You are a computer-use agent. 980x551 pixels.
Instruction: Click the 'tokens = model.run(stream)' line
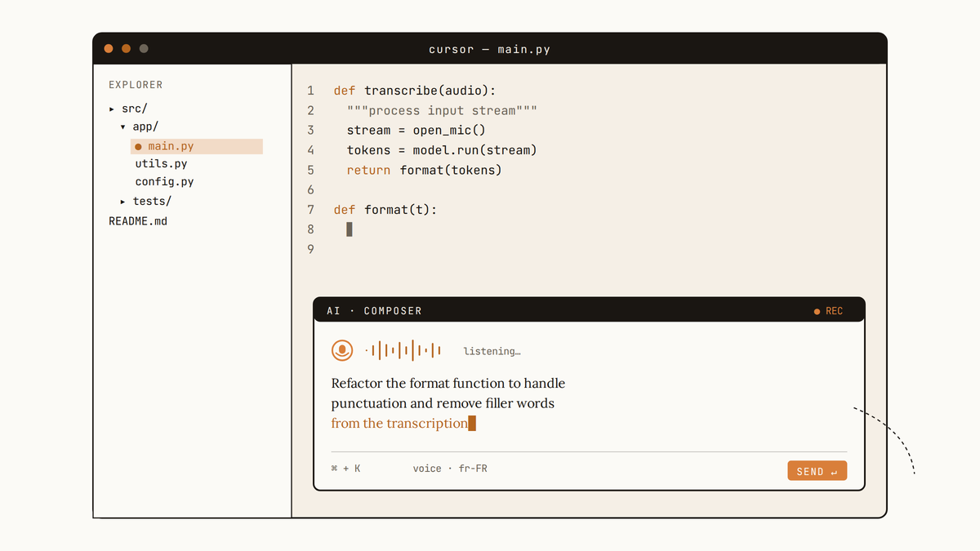coord(442,150)
